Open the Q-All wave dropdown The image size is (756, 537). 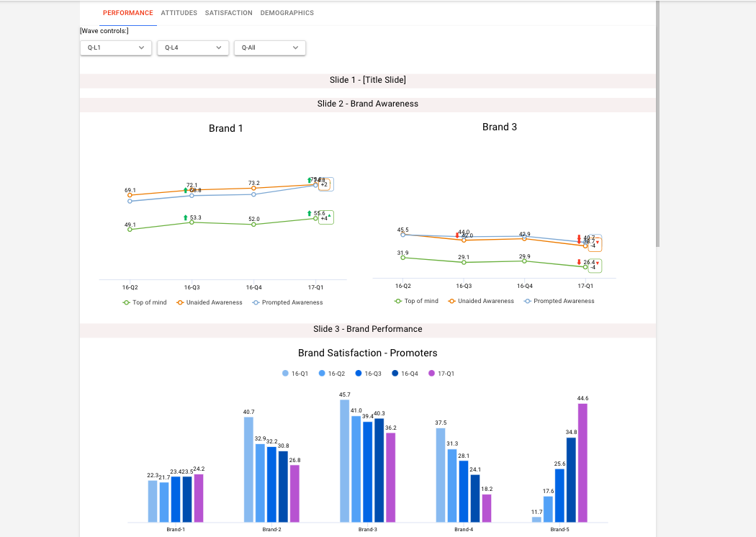(x=270, y=48)
